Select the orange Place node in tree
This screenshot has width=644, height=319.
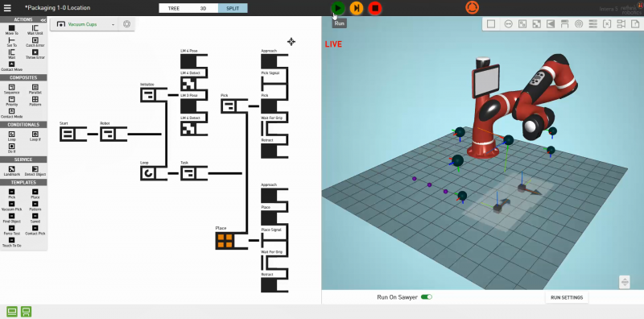pyautogui.click(x=225, y=242)
